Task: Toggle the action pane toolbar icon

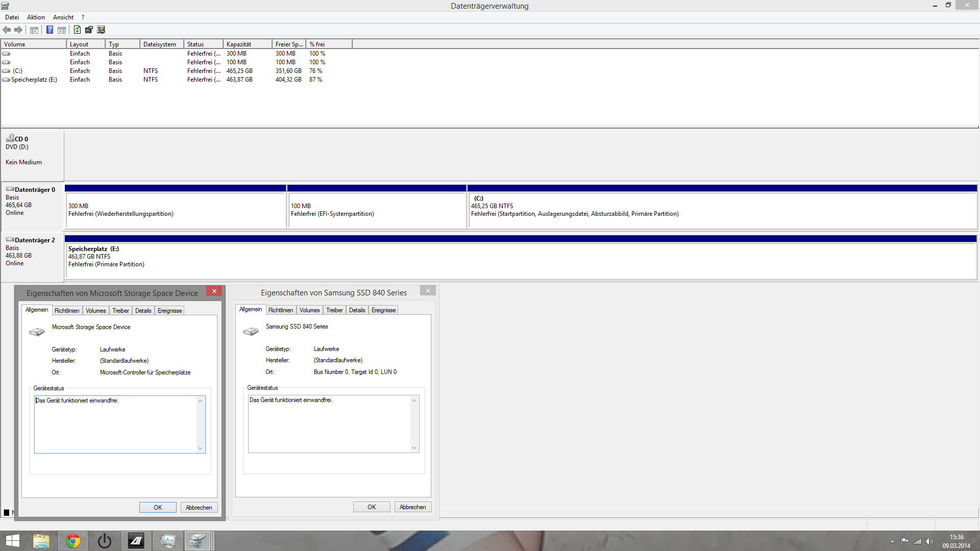Action: [x=62, y=30]
